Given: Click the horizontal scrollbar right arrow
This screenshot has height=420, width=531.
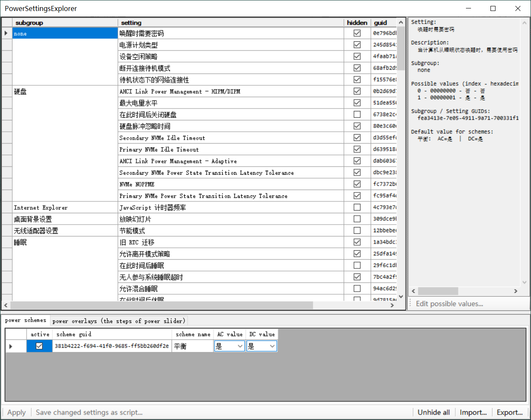Looking at the screenshot, I should (392, 305).
